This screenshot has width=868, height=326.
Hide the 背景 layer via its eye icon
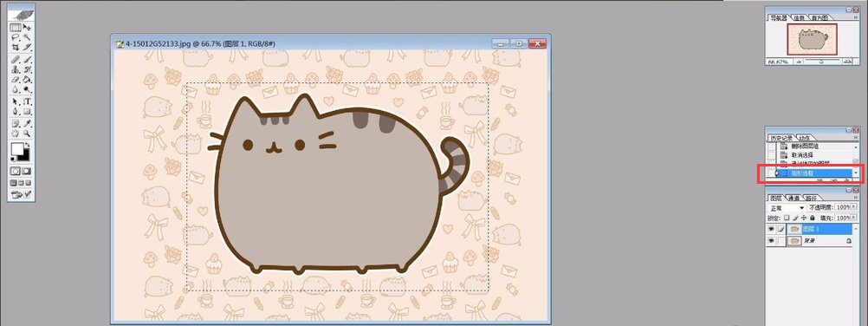(771, 241)
